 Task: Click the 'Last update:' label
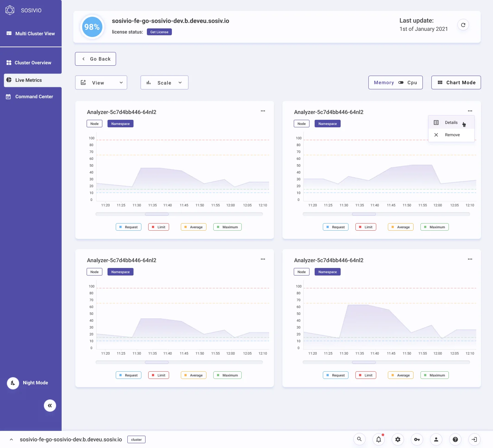[x=417, y=21]
